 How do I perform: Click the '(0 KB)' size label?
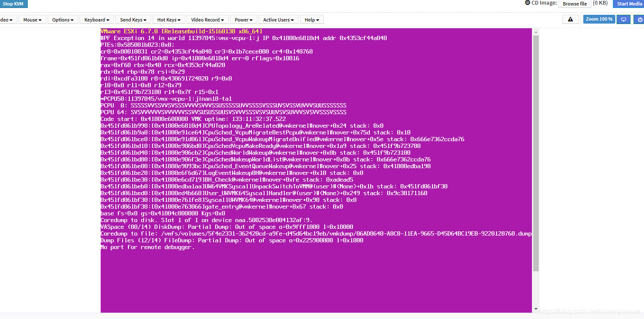(600, 3)
